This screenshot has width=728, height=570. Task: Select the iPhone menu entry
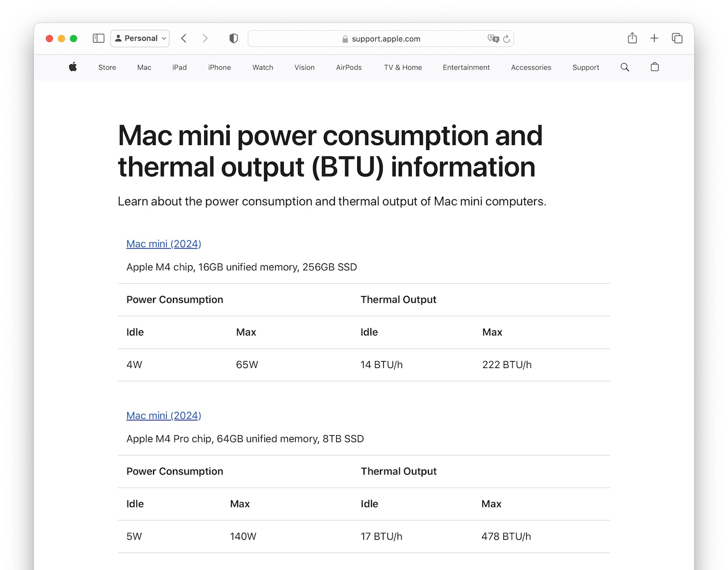pyautogui.click(x=219, y=67)
